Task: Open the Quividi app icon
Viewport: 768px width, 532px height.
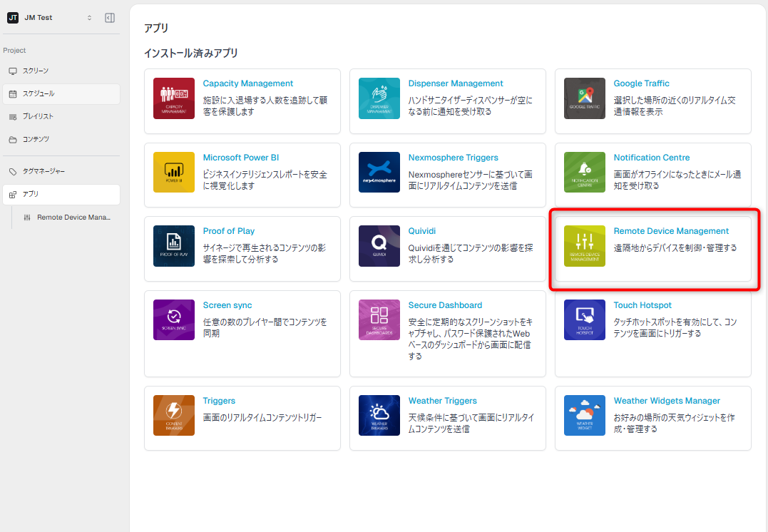Action: point(379,246)
